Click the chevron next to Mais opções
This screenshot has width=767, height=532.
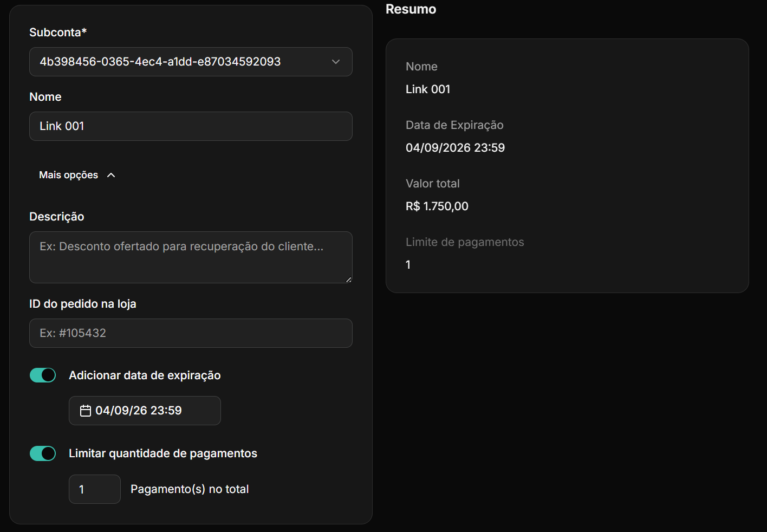tap(111, 175)
